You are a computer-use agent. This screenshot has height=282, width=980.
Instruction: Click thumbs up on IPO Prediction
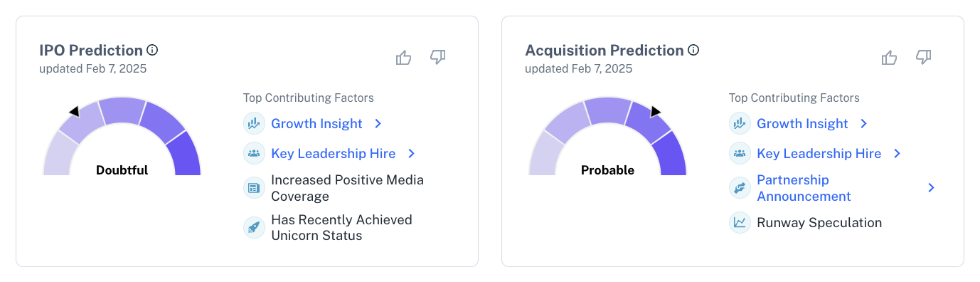click(x=404, y=58)
